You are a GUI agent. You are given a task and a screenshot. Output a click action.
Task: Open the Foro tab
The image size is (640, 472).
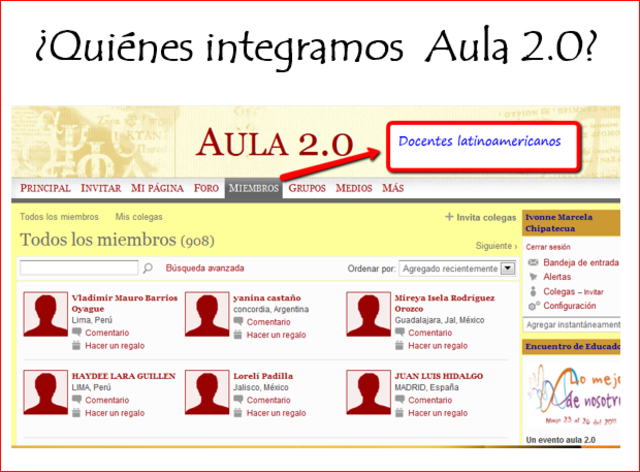coord(206,188)
